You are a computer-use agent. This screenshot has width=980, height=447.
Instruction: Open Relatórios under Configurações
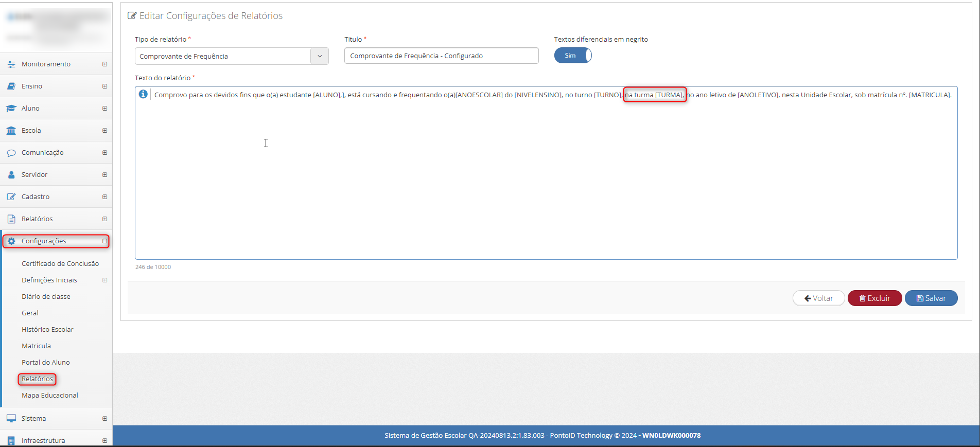click(37, 379)
